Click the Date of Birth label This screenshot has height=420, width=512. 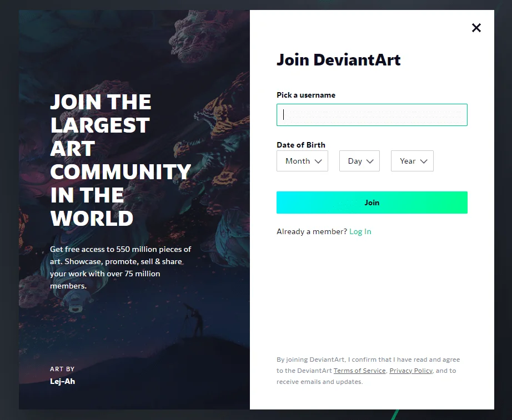click(x=301, y=145)
